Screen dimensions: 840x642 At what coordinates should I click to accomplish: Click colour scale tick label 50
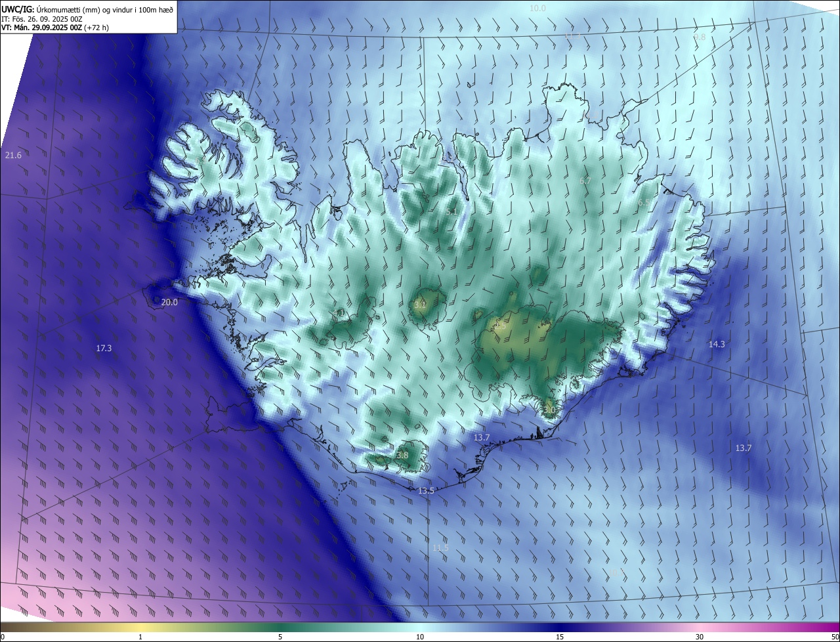(x=835, y=637)
